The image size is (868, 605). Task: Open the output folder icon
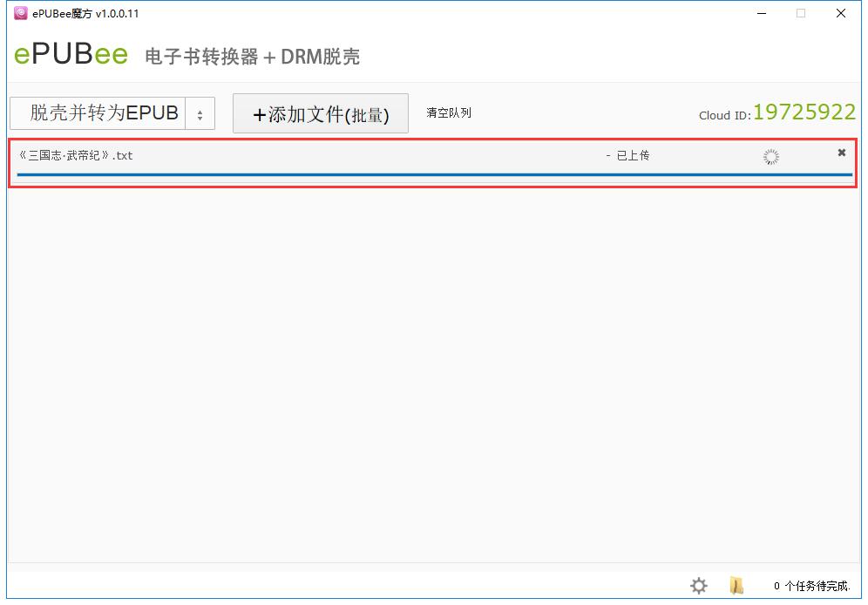[736, 586]
